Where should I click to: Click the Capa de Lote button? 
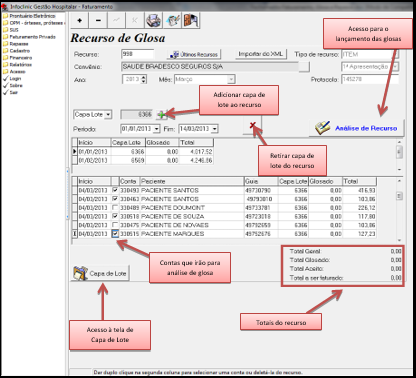pyautogui.click(x=100, y=273)
